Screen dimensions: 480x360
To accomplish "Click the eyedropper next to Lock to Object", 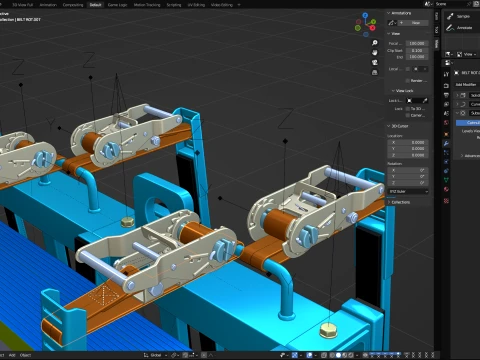I will (x=425, y=100).
